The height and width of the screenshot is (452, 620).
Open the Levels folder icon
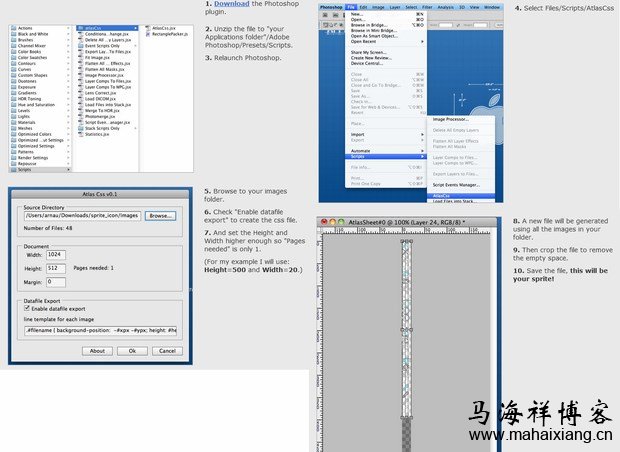pyautogui.click(x=14, y=111)
